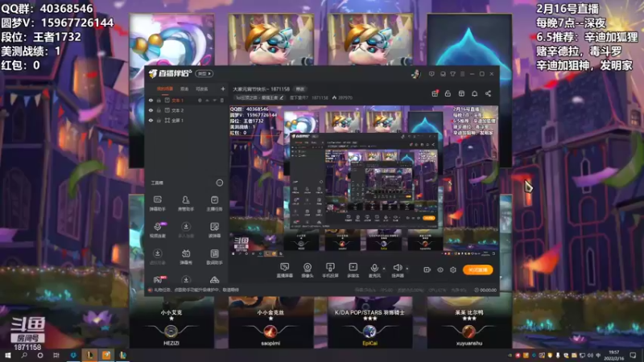The height and width of the screenshot is (362, 644).
Task: Add a new scene with the plus button
Action: [x=223, y=88]
